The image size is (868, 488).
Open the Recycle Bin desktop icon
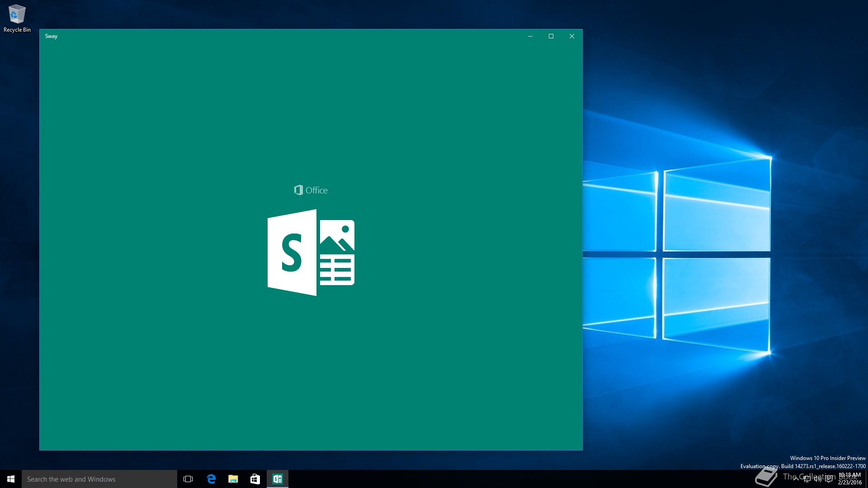click(x=17, y=19)
